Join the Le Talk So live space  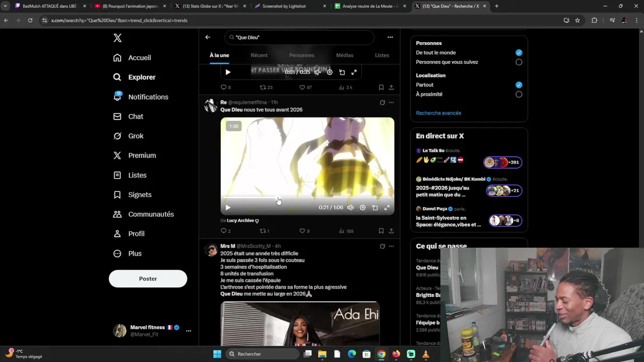pyautogui.click(x=469, y=156)
